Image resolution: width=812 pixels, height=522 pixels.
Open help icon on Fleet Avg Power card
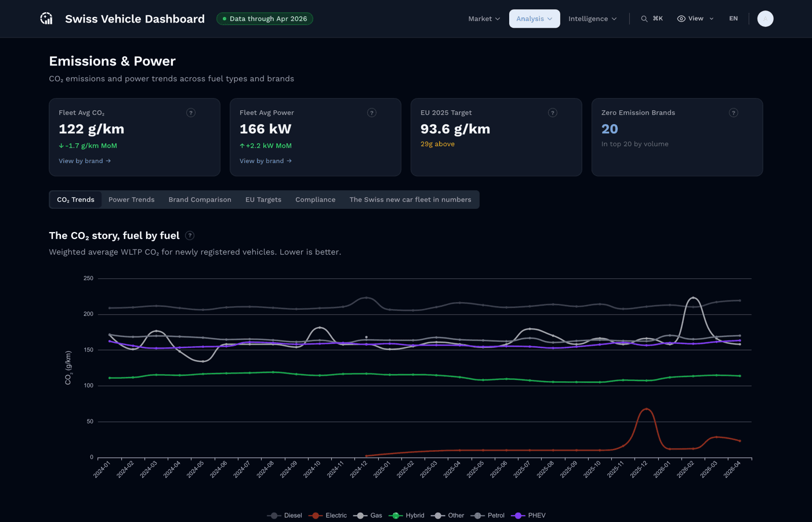(x=372, y=113)
